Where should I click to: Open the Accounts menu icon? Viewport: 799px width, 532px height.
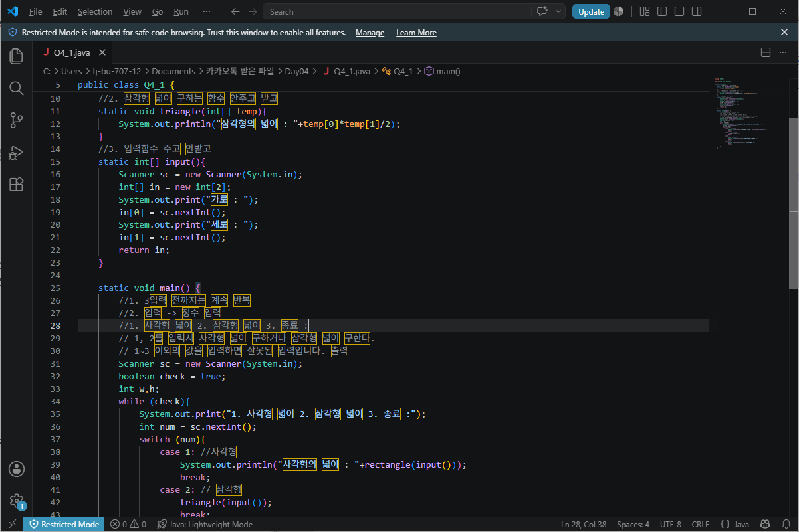[16, 469]
